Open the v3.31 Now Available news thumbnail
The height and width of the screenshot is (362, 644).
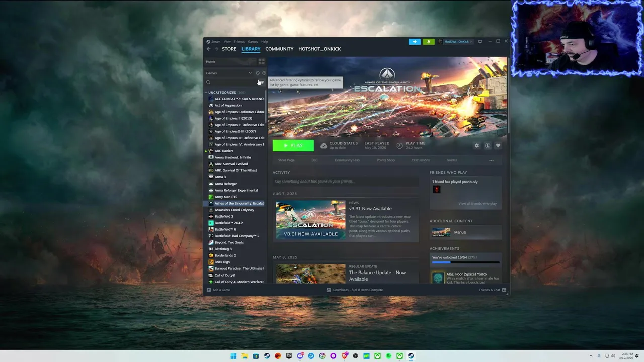coord(310,220)
